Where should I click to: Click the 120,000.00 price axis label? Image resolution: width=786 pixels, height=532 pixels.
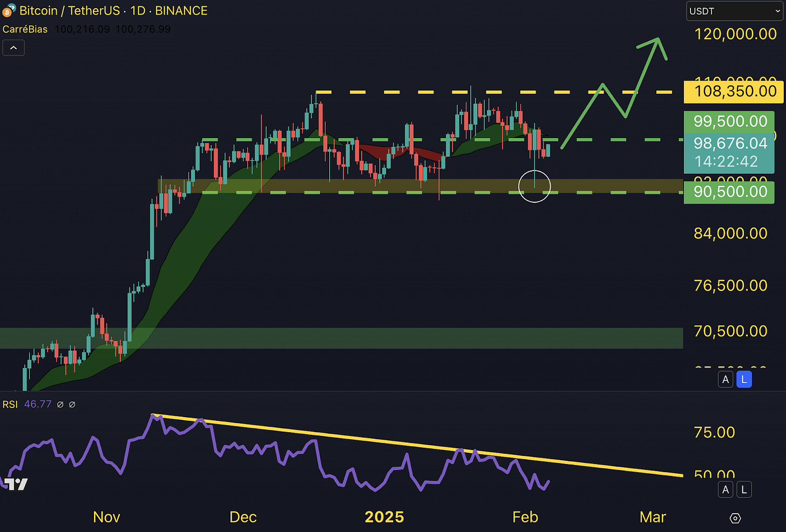tap(735, 34)
